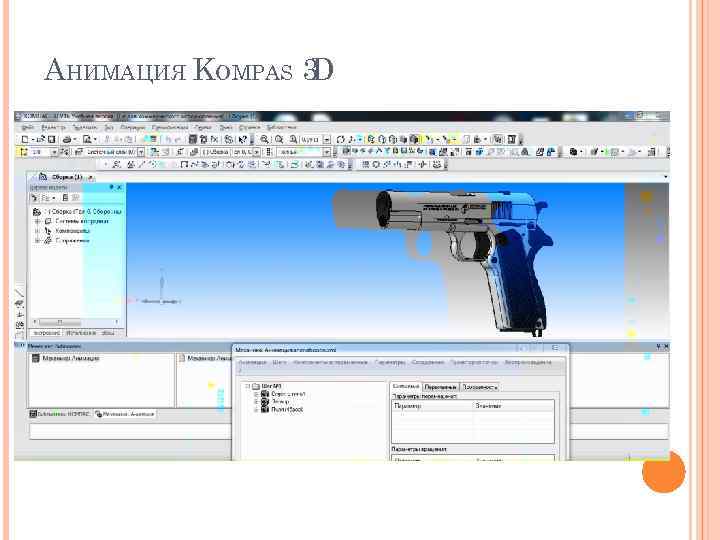This screenshot has height=540, width=720.
Task: Select last item under Шаг №1
Action: pos(287,409)
